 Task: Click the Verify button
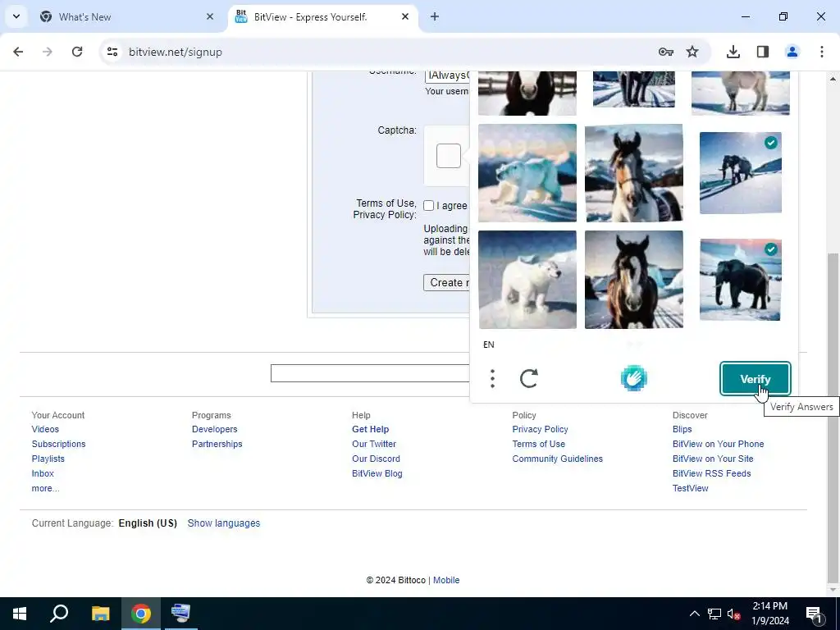(756, 379)
